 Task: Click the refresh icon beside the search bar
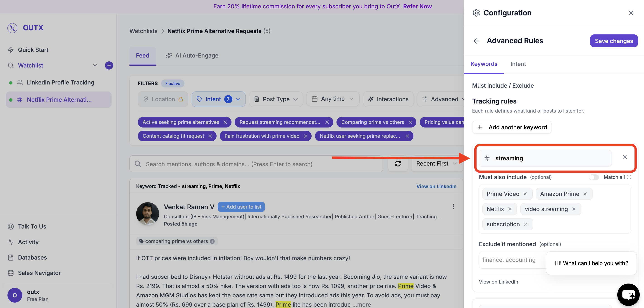[398, 164]
